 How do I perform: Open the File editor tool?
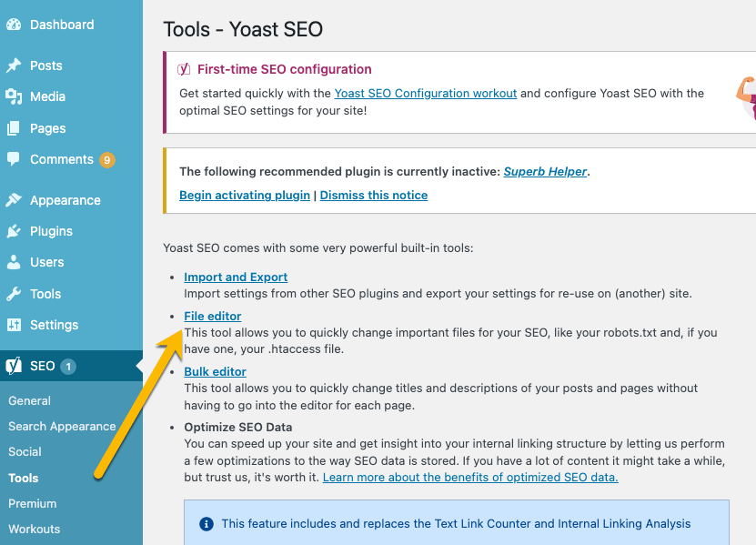tap(212, 316)
